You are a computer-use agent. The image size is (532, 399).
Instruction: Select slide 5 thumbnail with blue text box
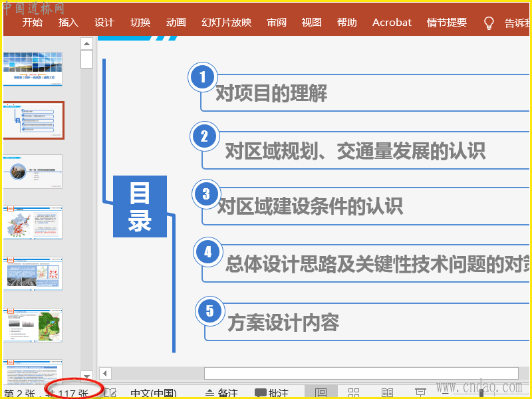coord(33,274)
